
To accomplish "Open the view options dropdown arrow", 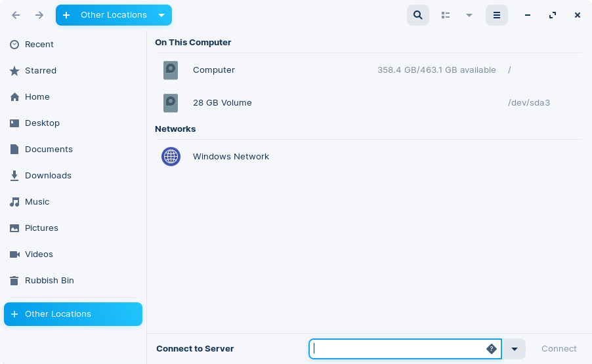I will 469,15.
